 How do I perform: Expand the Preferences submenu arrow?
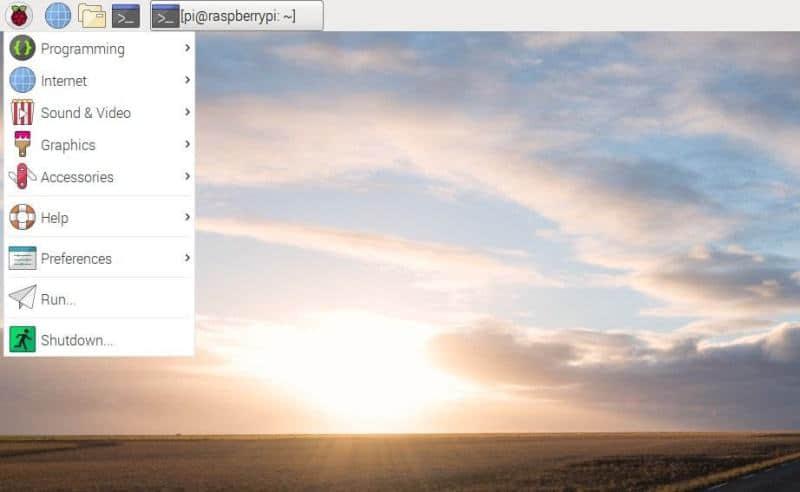click(187, 258)
